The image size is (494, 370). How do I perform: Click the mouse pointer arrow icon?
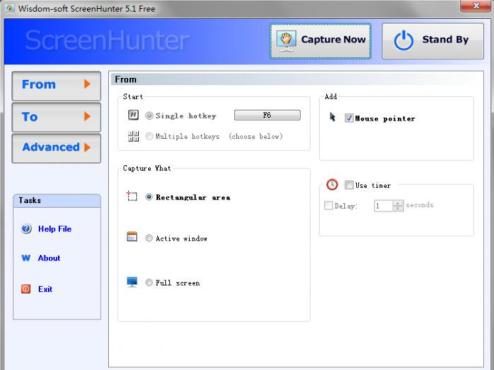[332, 117]
